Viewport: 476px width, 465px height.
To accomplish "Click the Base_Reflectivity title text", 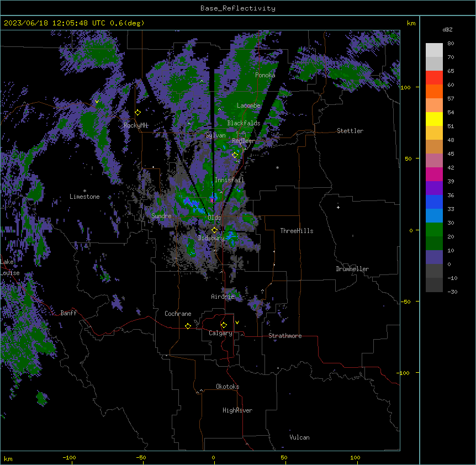I will coord(238,8).
